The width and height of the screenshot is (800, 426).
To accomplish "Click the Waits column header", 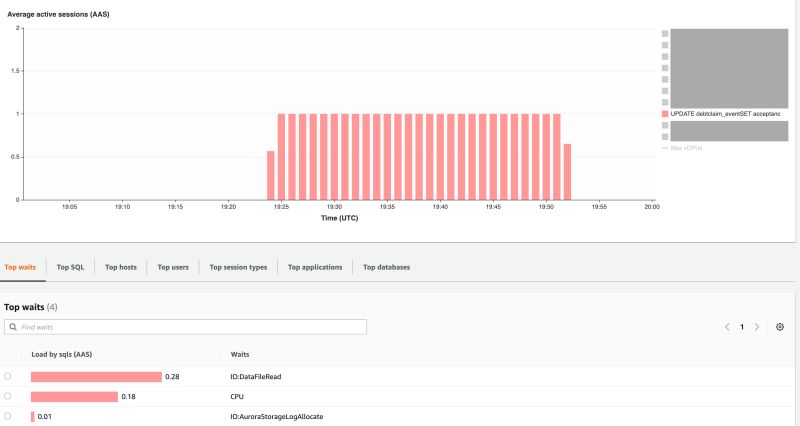I will 240,354.
